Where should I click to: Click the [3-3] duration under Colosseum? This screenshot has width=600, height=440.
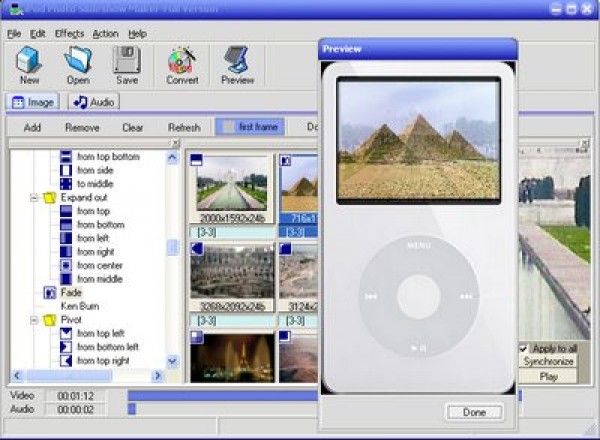pyautogui.click(x=232, y=321)
